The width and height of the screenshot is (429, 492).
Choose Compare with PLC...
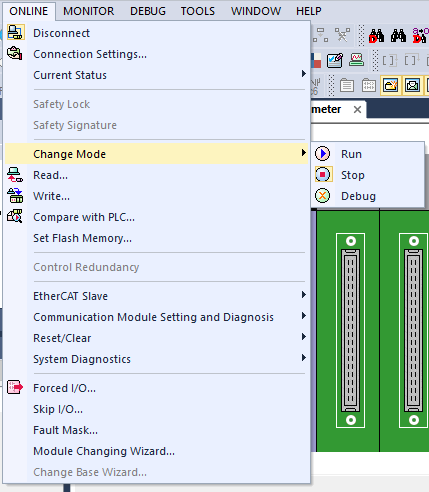(157, 217)
